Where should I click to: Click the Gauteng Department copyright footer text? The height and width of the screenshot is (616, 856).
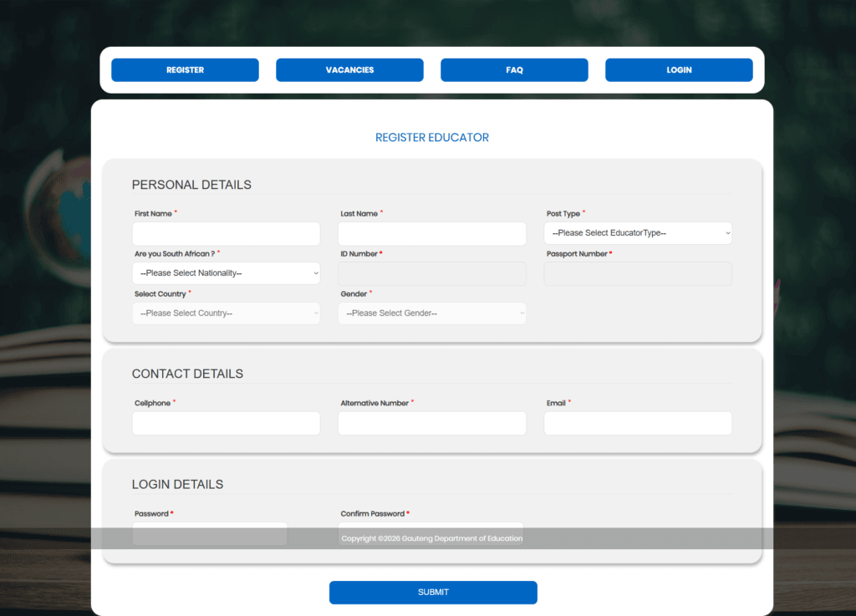[431, 539]
